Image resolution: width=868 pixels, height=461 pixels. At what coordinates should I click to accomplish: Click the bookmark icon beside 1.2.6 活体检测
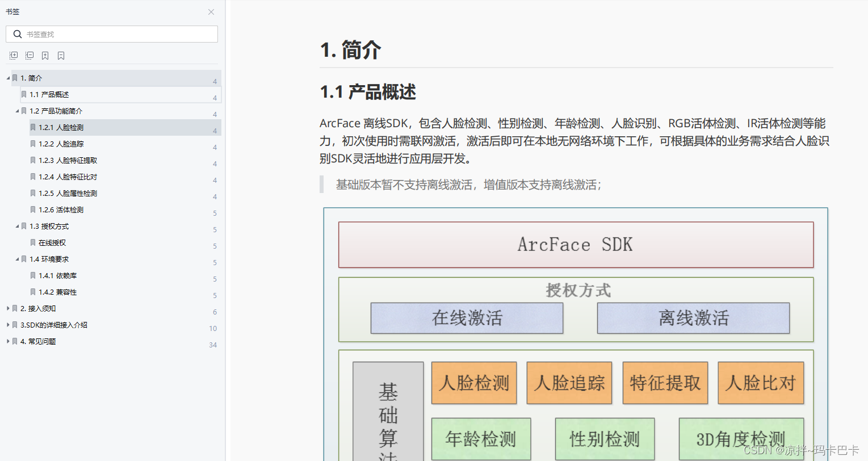coord(33,210)
